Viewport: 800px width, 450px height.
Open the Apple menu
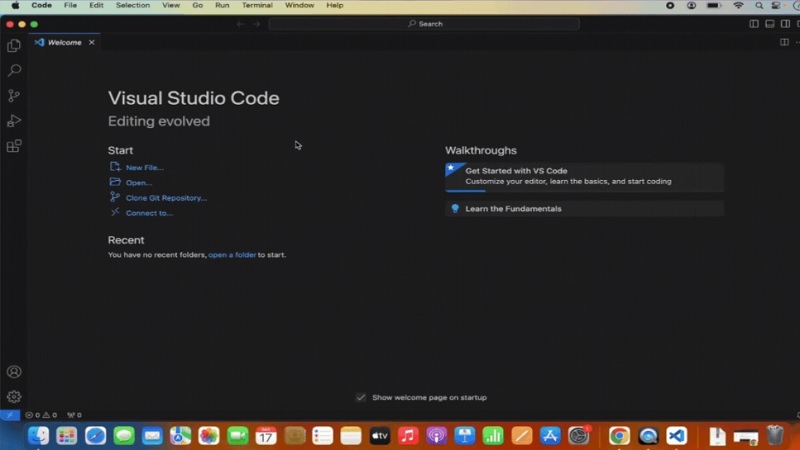15,5
